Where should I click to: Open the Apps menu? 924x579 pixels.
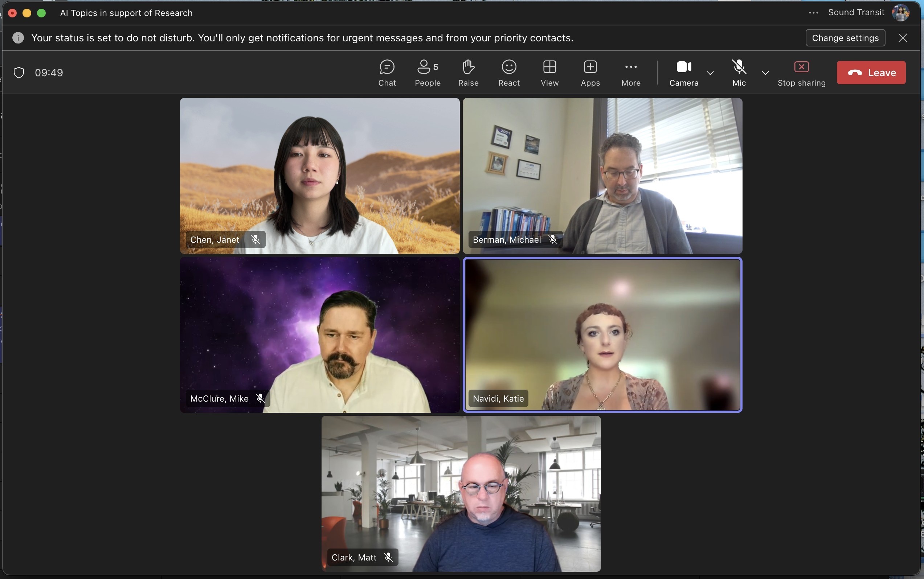pos(590,73)
